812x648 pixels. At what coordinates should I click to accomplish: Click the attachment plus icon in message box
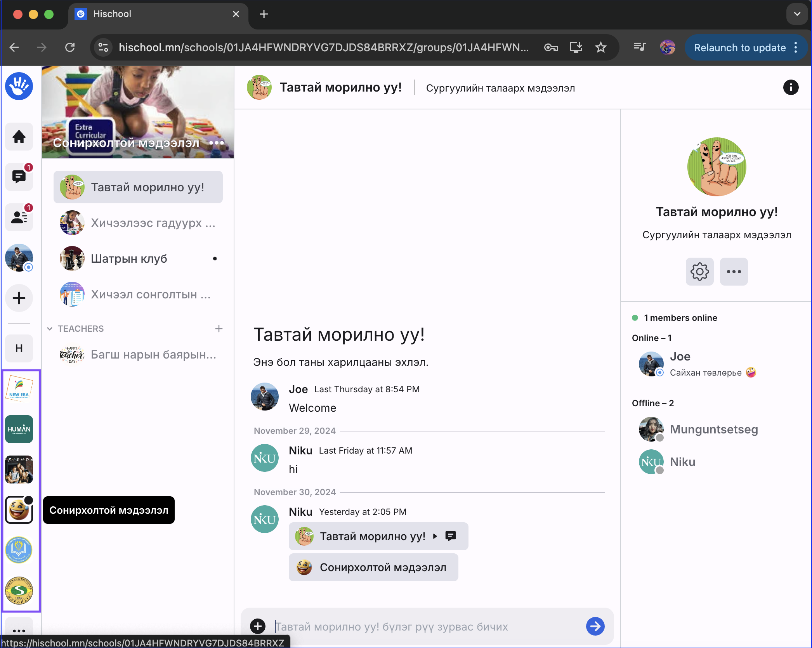click(x=258, y=626)
